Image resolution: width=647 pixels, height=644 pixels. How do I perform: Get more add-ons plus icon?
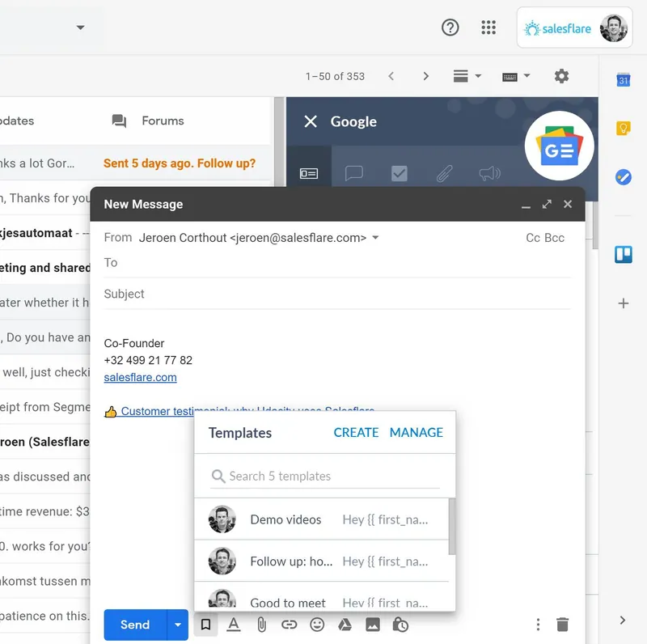click(623, 303)
